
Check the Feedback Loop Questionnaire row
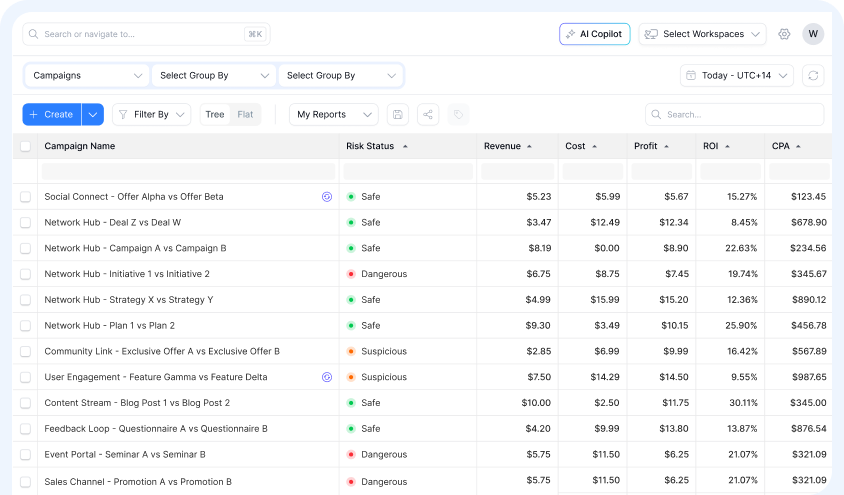(25, 429)
